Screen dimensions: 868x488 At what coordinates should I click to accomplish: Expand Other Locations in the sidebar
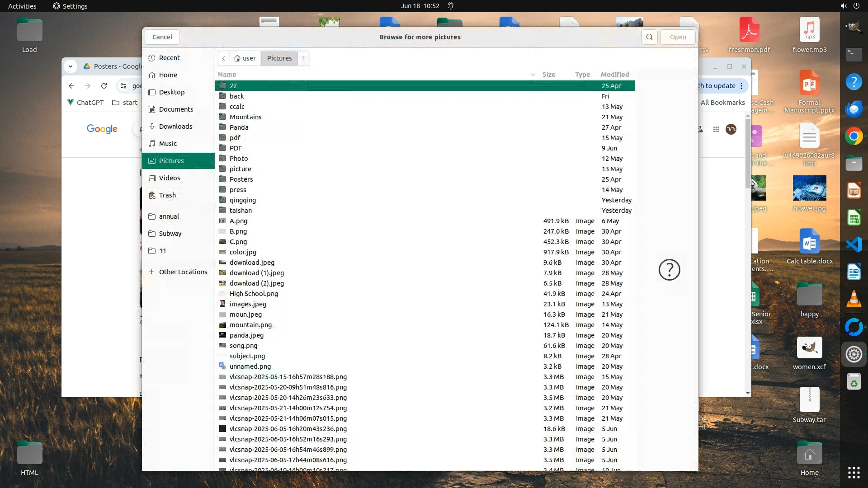click(x=183, y=272)
